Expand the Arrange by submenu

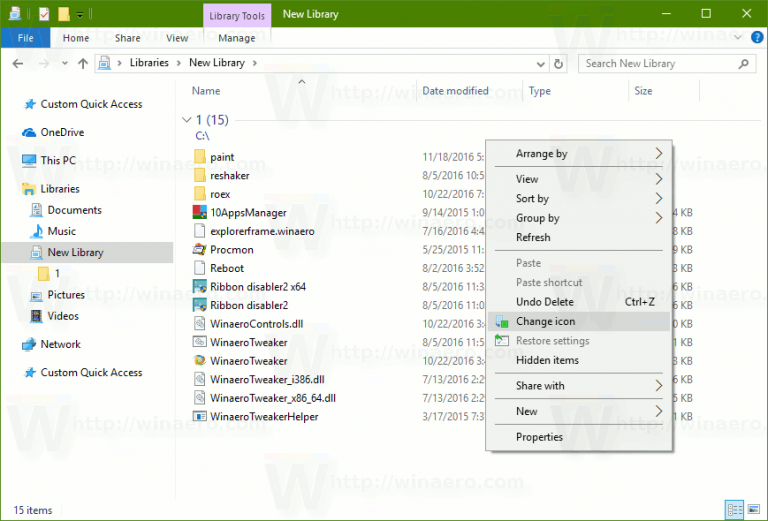coord(578,154)
